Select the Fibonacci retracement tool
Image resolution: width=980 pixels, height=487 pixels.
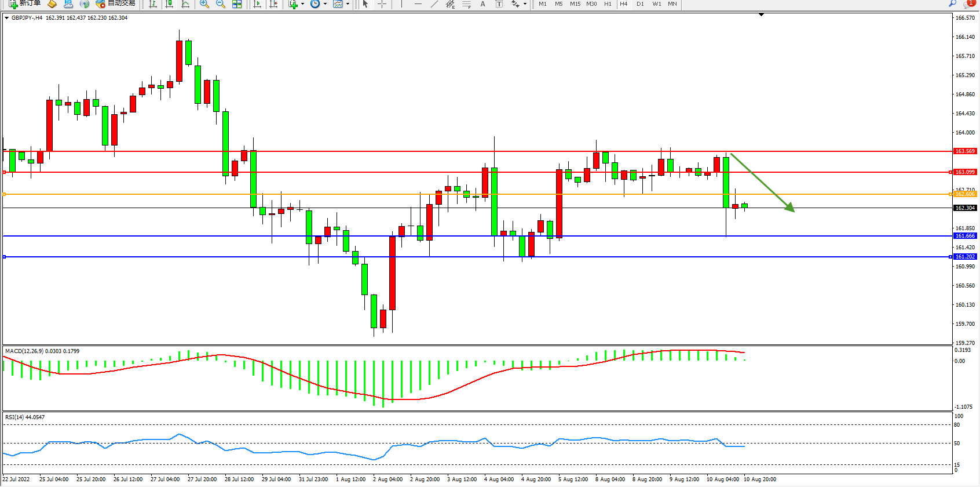[467, 4]
